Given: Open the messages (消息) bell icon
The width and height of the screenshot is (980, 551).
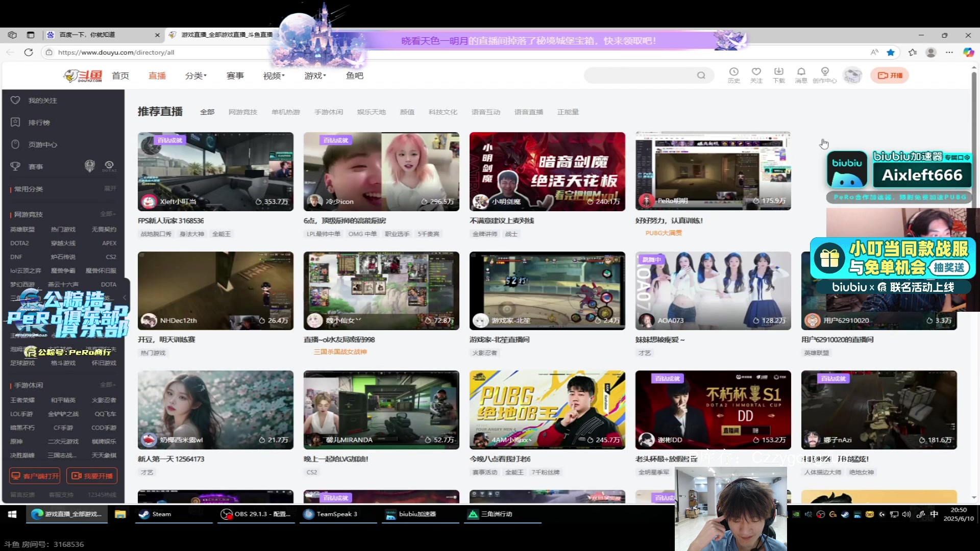Looking at the screenshot, I should pos(801,75).
